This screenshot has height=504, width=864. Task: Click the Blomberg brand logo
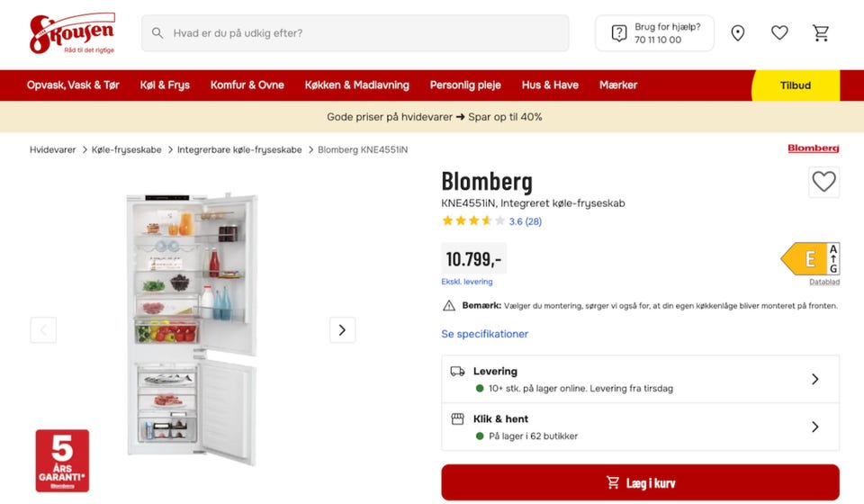click(813, 148)
